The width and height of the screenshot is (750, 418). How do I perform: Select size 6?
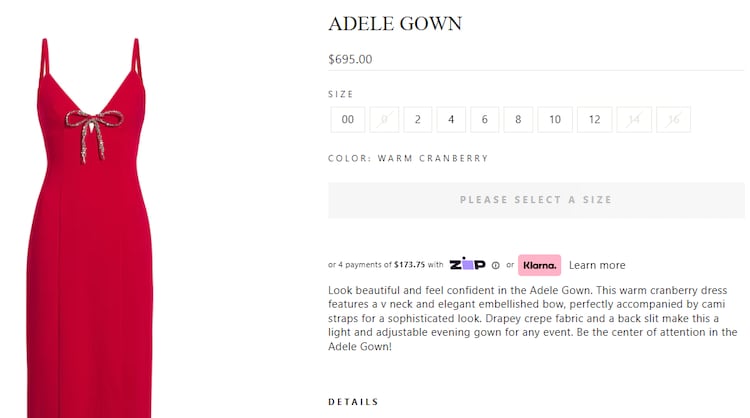coord(484,120)
